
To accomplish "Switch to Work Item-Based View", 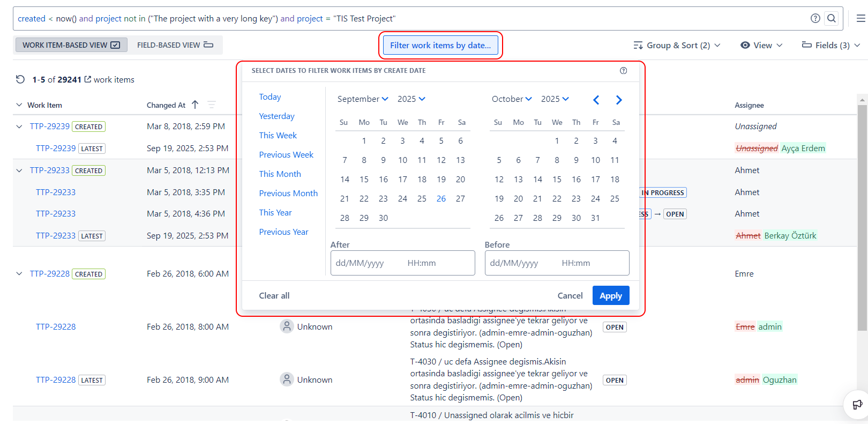I will (x=71, y=45).
